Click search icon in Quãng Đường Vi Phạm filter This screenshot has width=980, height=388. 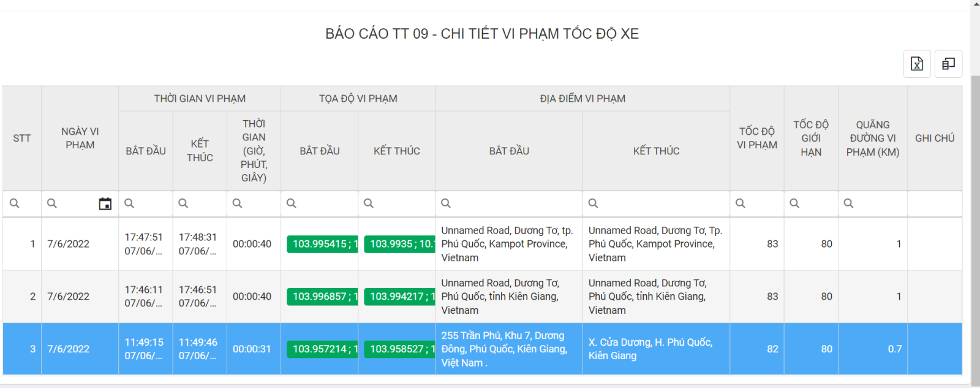[848, 204]
